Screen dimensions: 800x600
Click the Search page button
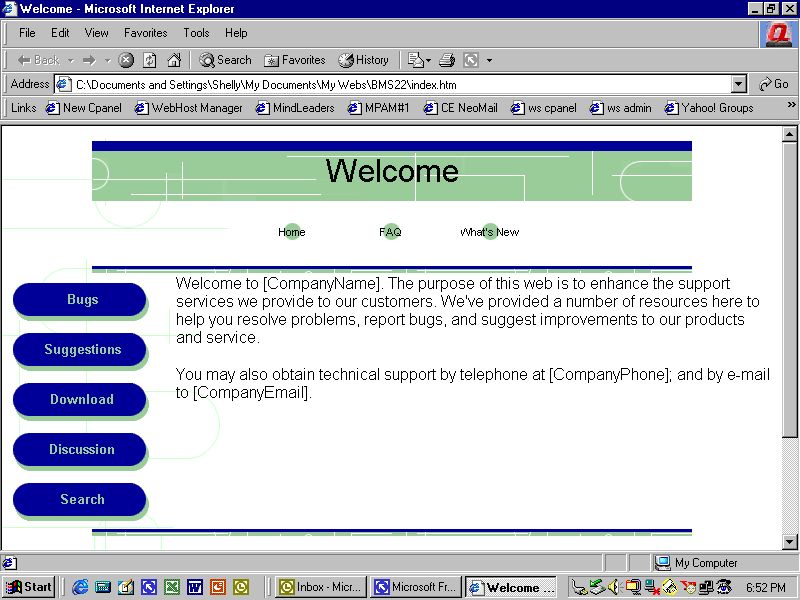pyautogui.click(x=80, y=500)
